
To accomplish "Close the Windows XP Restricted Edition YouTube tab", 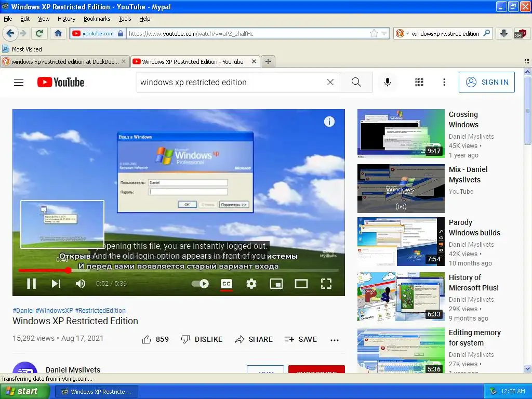I will 254,61.
